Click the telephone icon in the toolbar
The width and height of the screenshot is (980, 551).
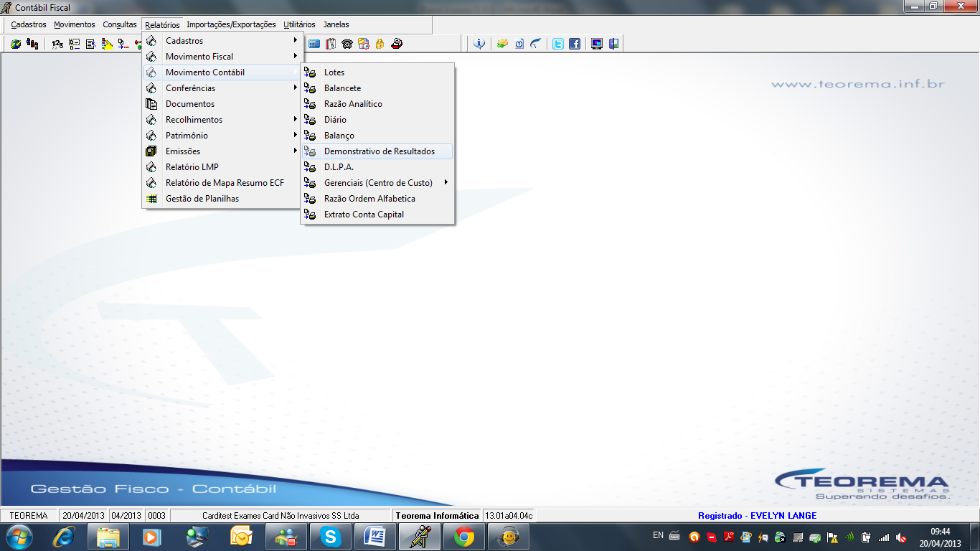[x=347, y=44]
